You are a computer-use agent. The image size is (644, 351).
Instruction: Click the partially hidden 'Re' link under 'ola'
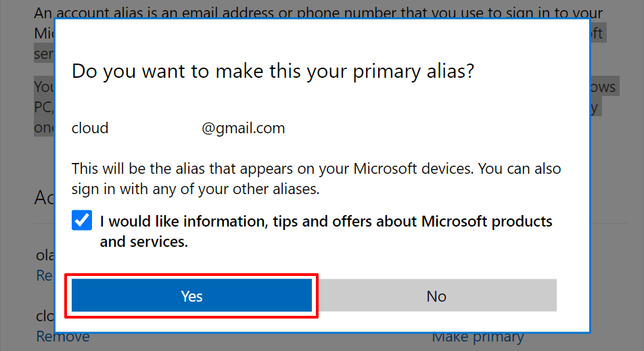pos(45,275)
